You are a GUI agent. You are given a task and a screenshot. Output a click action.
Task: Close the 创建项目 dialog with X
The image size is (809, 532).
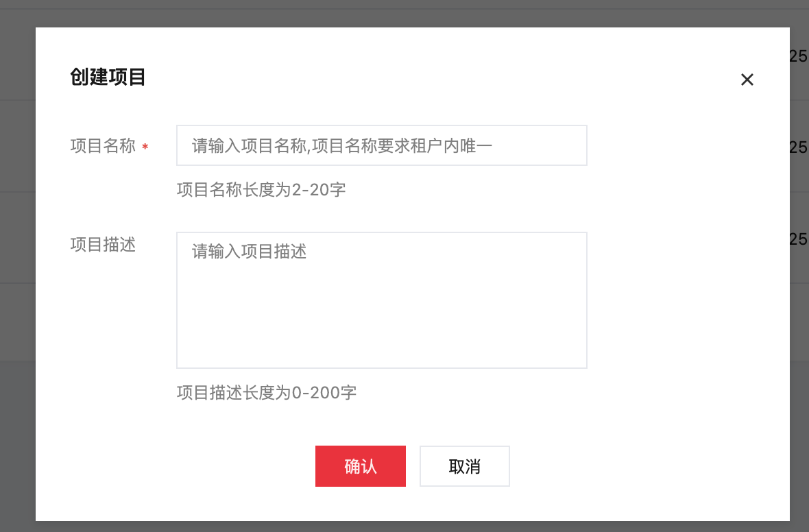tap(747, 80)
